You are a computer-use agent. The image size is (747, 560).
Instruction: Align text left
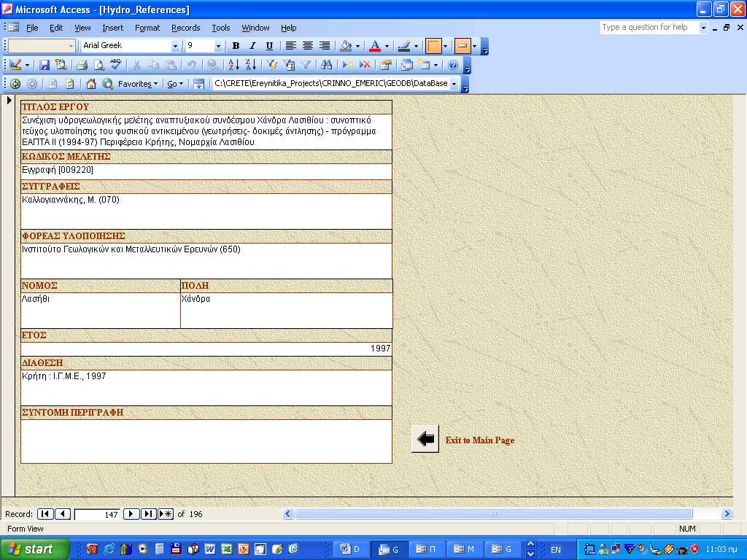tap(290, 46)
